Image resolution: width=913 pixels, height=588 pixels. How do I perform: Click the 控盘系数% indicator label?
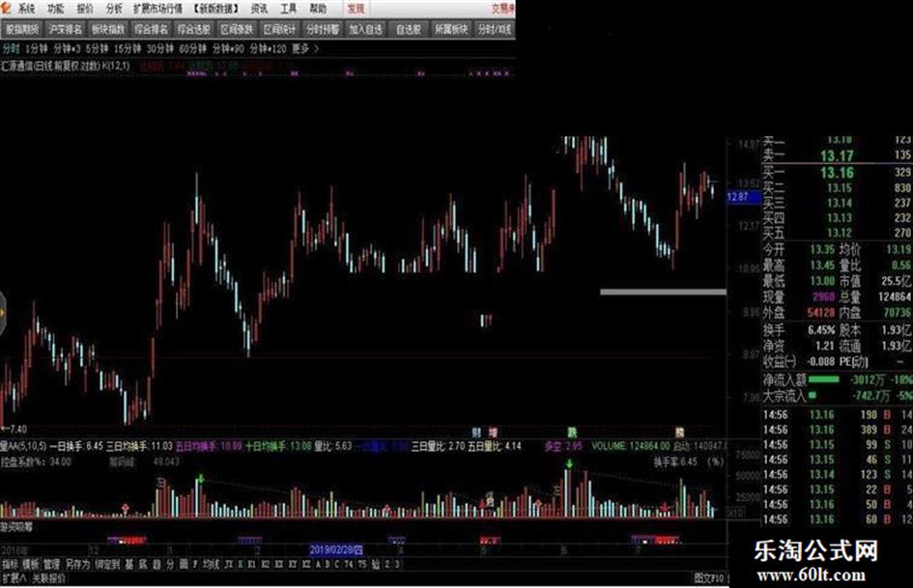tap(36, 462)
